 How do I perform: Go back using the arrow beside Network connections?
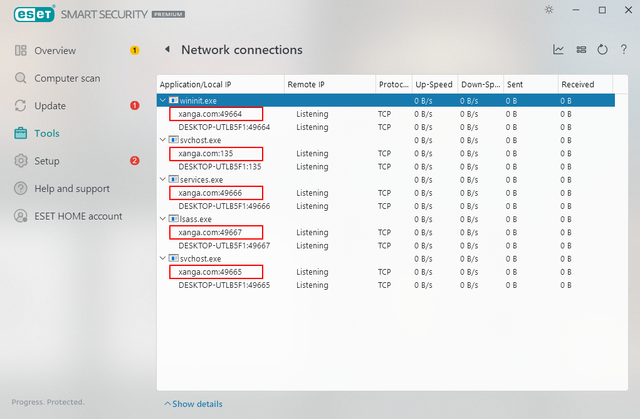point(167,49)
